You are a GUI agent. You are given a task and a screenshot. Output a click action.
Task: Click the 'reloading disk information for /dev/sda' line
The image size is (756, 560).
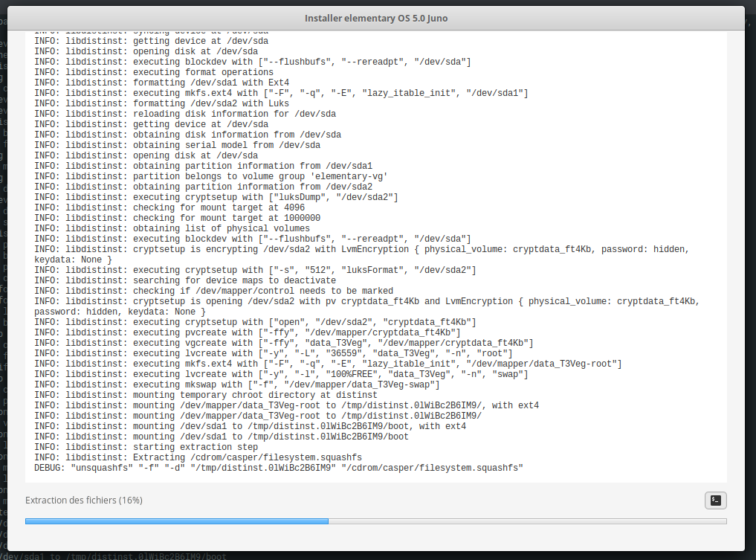[x=185, y=114]
